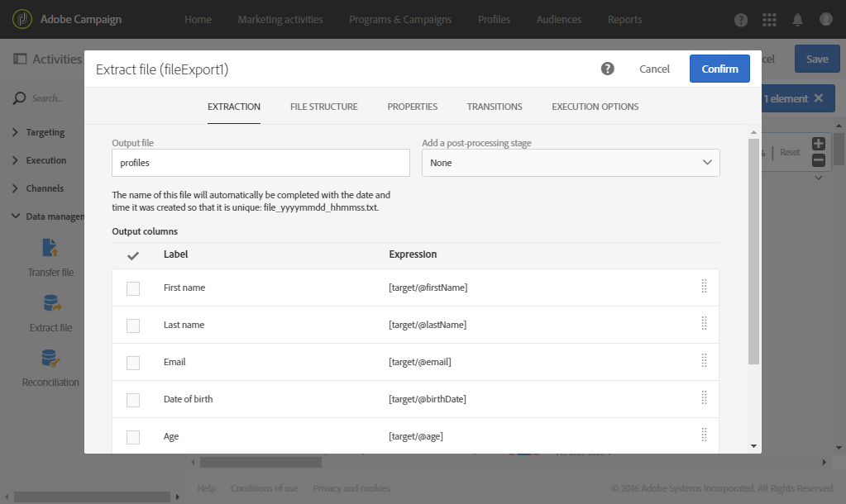Switch to the File Structure tab
Image resolution: width=846 pixels, height=504 pixels.
pos(323,107)
